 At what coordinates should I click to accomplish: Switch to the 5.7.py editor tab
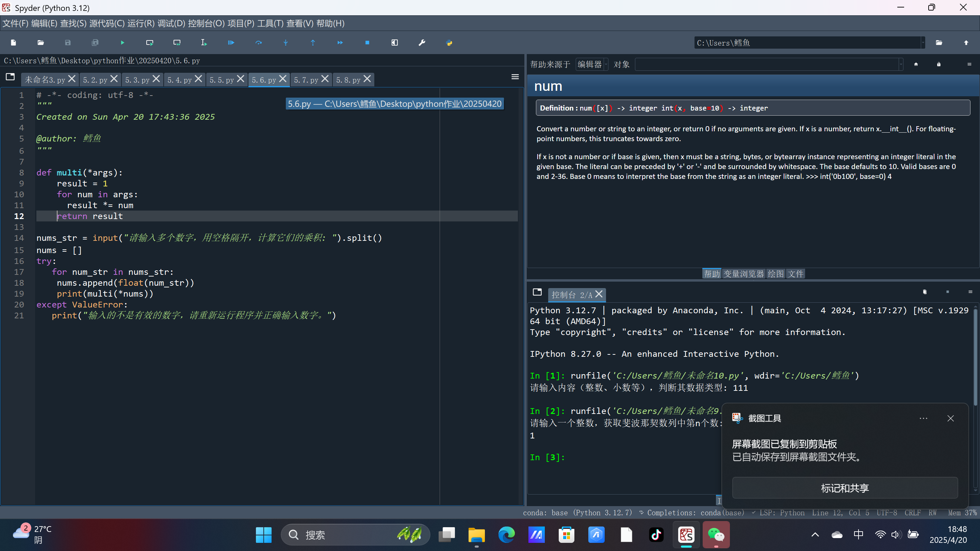[x=306, y=80]
